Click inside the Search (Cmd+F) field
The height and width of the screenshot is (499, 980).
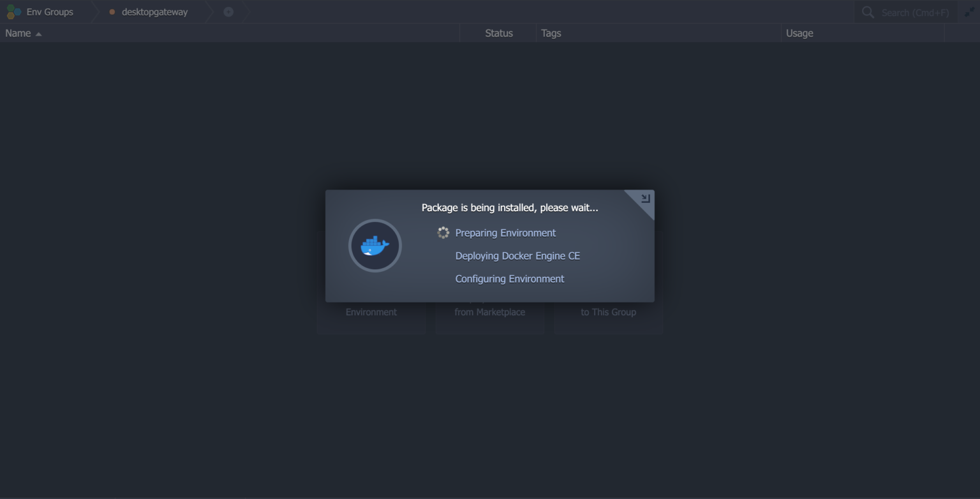(912, 11)
